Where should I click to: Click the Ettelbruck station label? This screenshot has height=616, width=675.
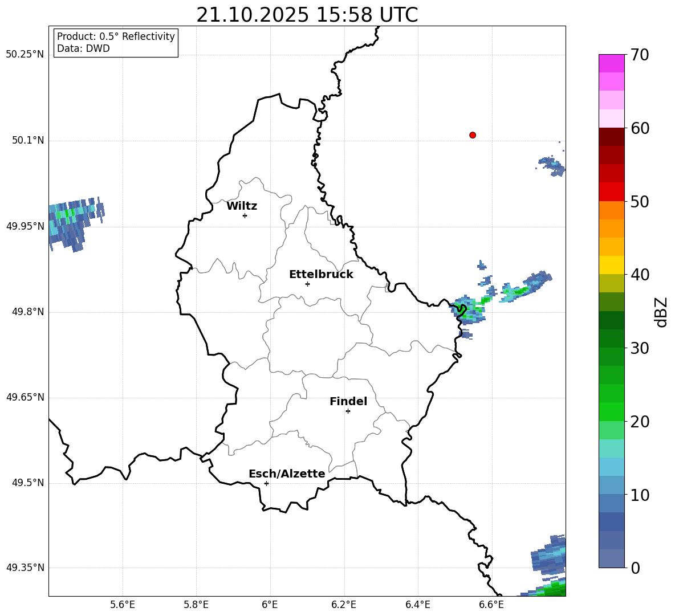click(321, 275)
